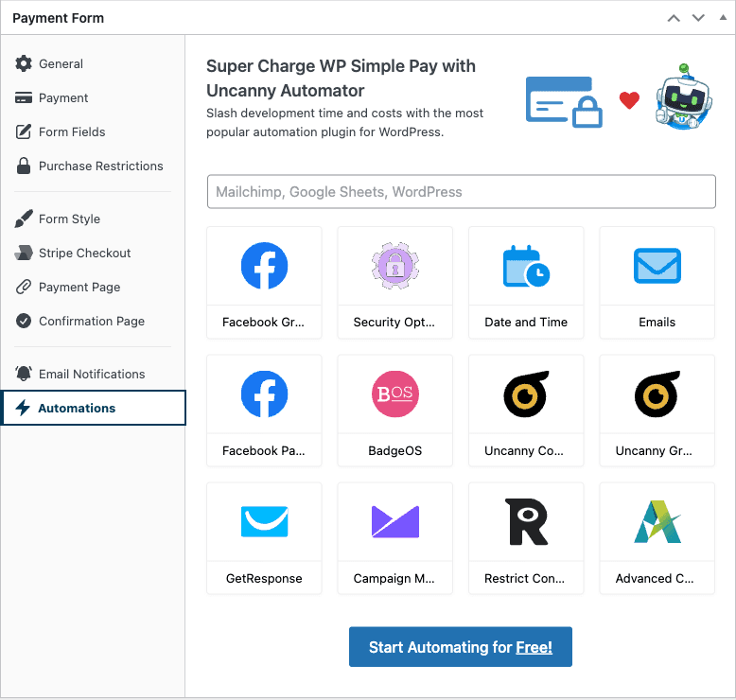This screenshot has height=700, width=736.
Task: Pick the BadgeOS integration icon
Action: pyautogui.click(x=395, y=394)
